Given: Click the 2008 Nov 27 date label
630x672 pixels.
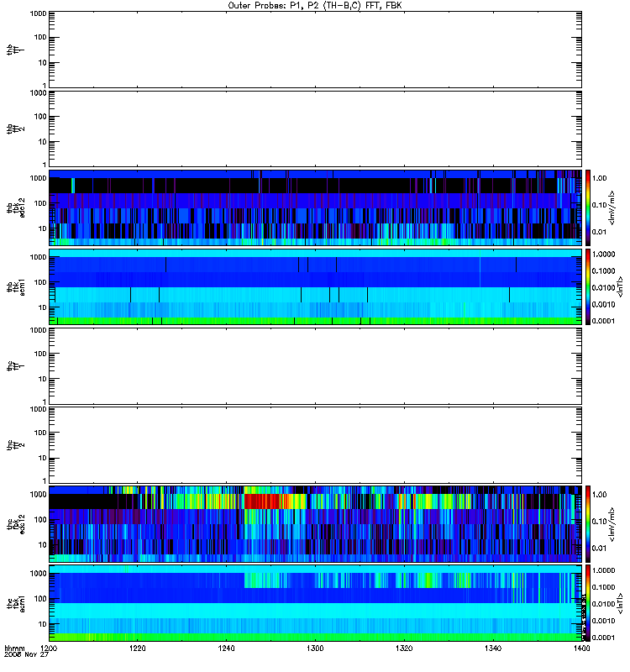Looking at the screenshot, I should [27, 655].
